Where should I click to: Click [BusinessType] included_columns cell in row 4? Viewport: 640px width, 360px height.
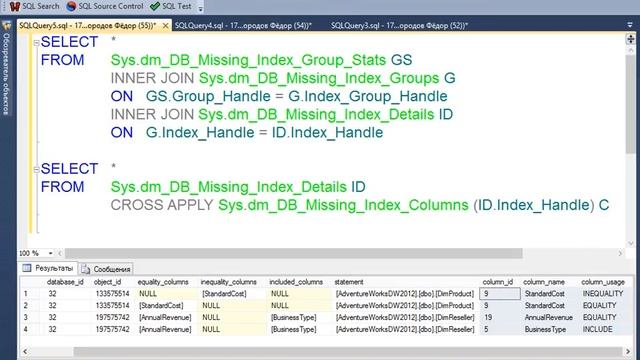point(300,329)
